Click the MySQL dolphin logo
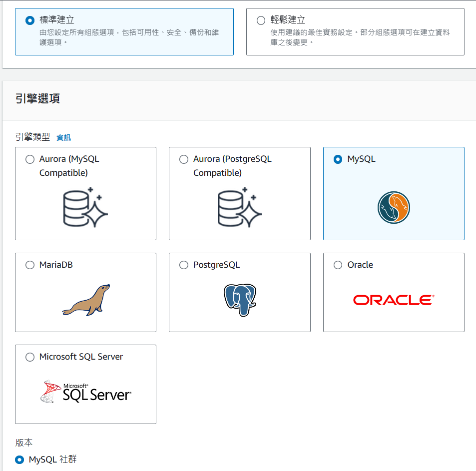The width and height of the screenshot is (476, 471). tap(394, 208)
